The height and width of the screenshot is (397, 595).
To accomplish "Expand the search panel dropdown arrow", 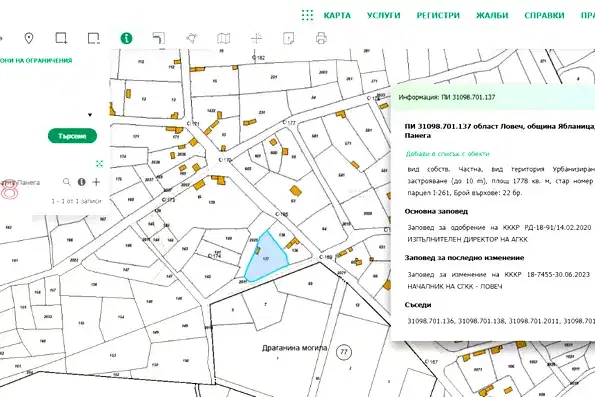I will point(90,115).
